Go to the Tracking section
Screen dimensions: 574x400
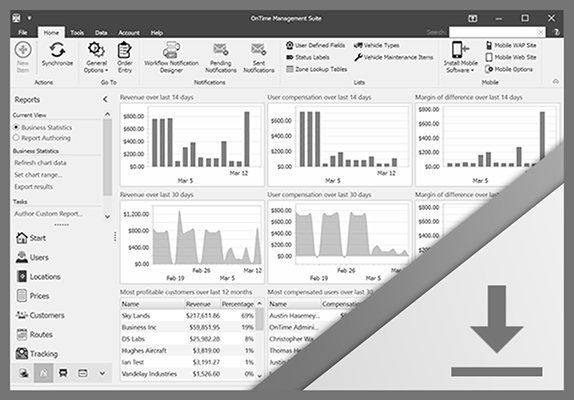[37, 354]
